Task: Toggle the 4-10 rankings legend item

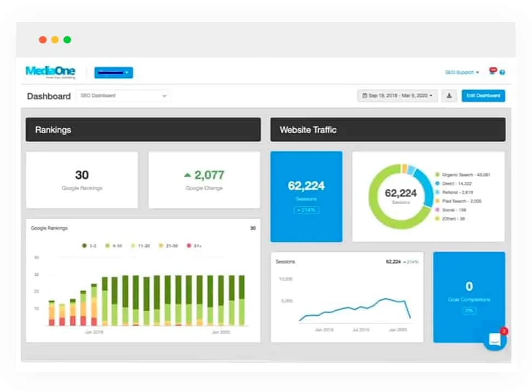Action: point(114,246)
